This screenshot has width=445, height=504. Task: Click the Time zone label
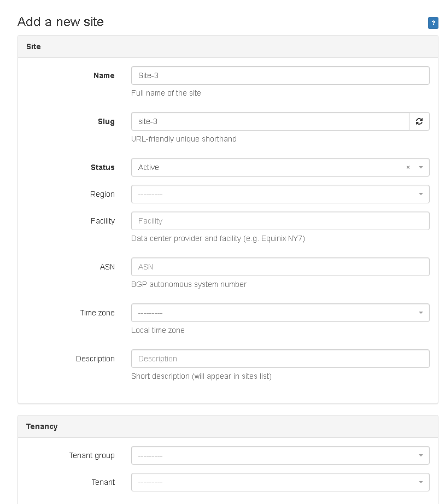[97, 313]
